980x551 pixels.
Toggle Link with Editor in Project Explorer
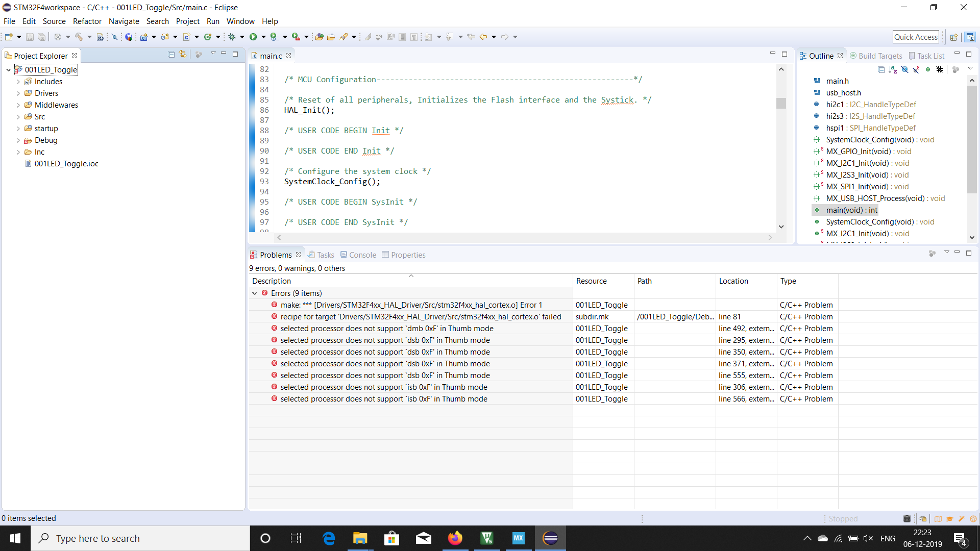pyautogui.click(x=183, y=55)
